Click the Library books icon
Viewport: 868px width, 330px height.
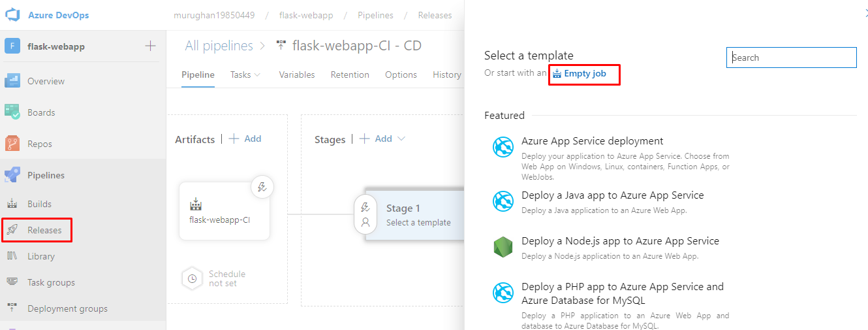(x=12, y=256)
